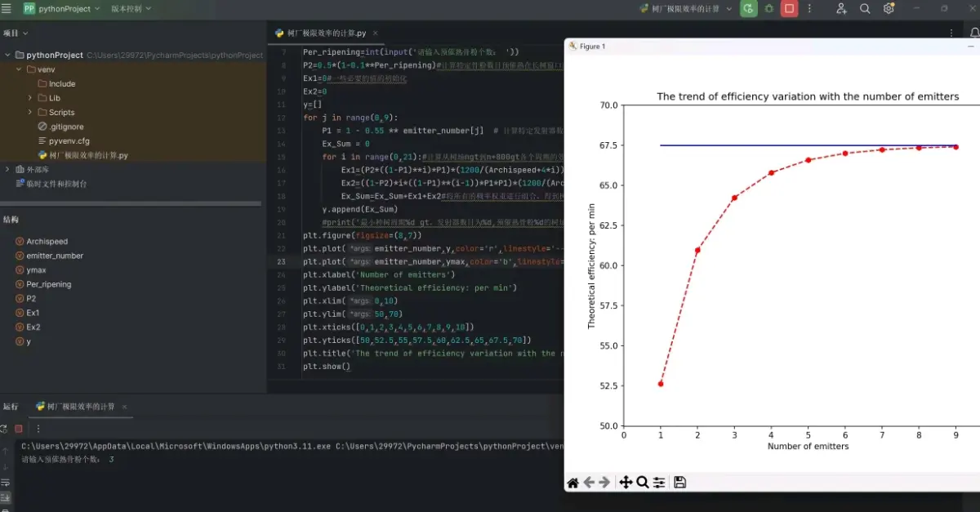The width and height of the screenshot is (980, 512).
Task: Expand the 外部库 external libraries node
Action: click(7, 170)
